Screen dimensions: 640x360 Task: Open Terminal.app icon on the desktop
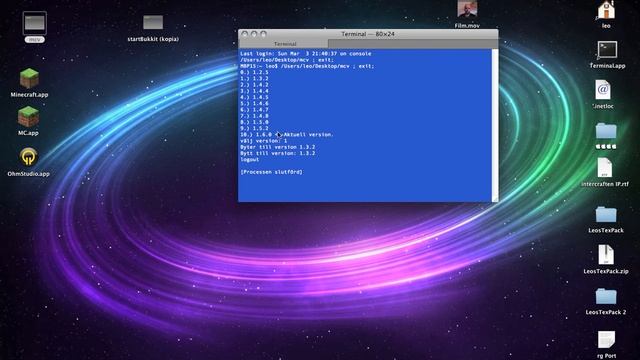point(607,50)
